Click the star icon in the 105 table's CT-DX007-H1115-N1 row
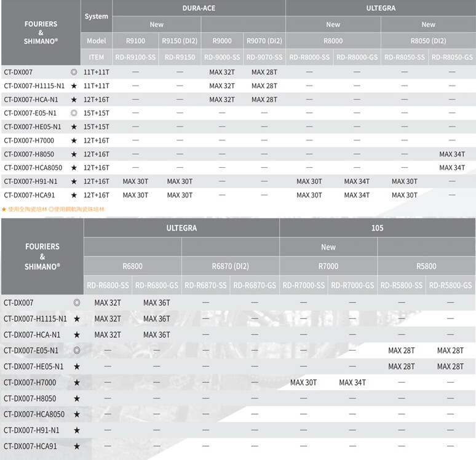The height and width of the screenshot is (460, 476). (x=77, y=319)
